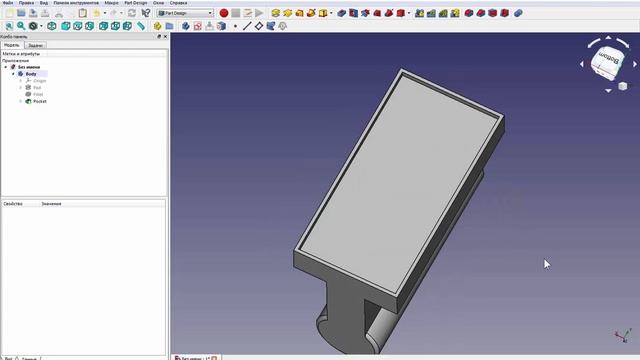Screen dimensions: 640x360
Task: Select the Pad feature in tree
Action: click(37, 87)
